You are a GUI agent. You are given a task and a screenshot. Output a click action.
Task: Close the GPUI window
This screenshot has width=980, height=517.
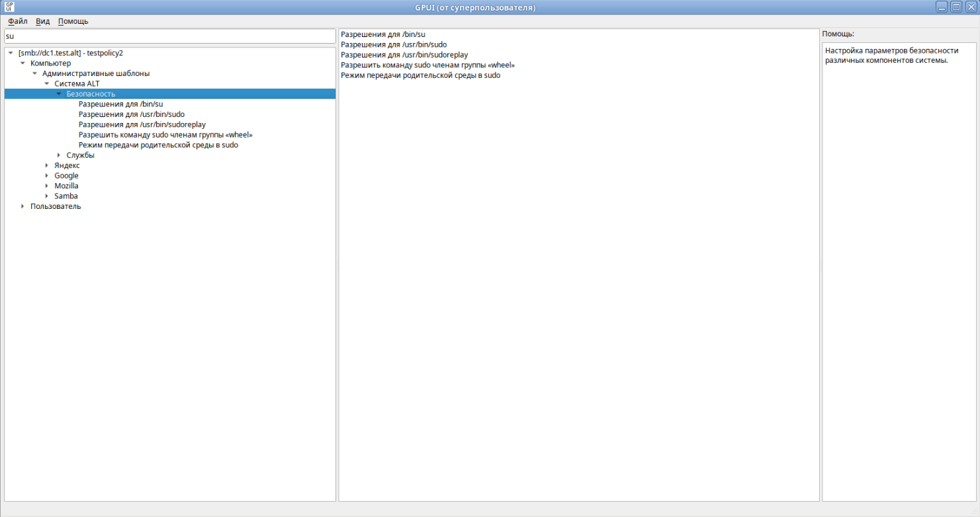click(x=971, y=7)
